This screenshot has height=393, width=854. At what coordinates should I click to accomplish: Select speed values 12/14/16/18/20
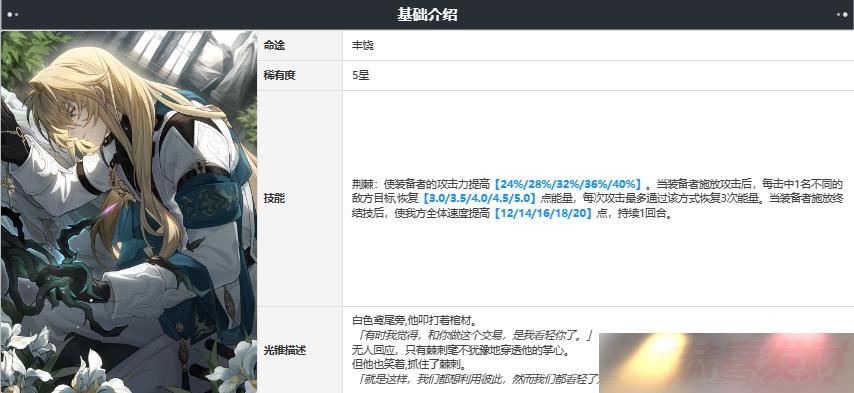542,214
